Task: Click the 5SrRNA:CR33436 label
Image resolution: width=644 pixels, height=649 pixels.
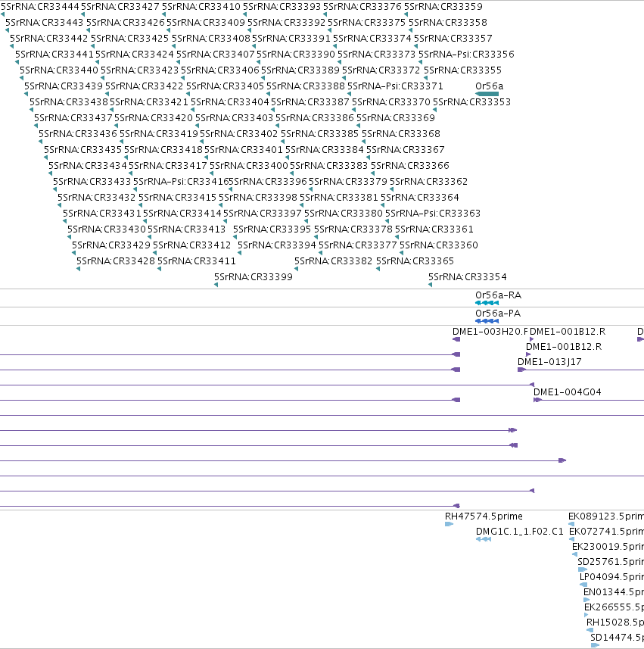Action: tap(78, 134)
